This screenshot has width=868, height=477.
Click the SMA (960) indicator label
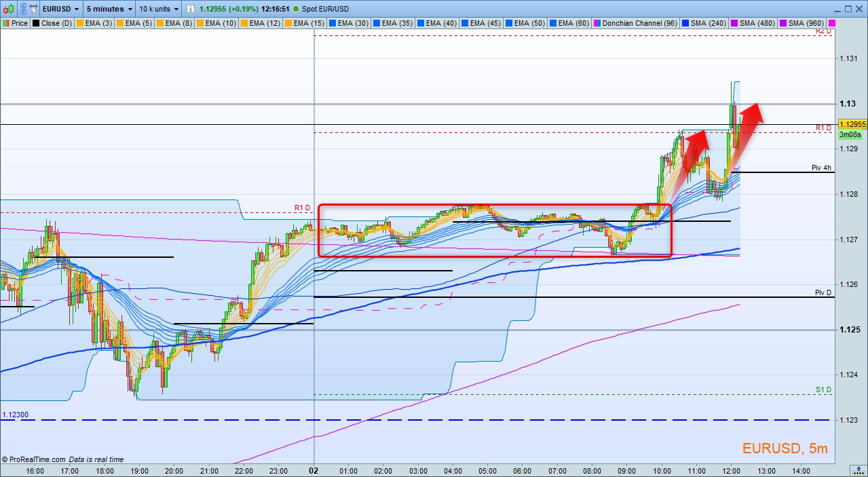[803, 23]
